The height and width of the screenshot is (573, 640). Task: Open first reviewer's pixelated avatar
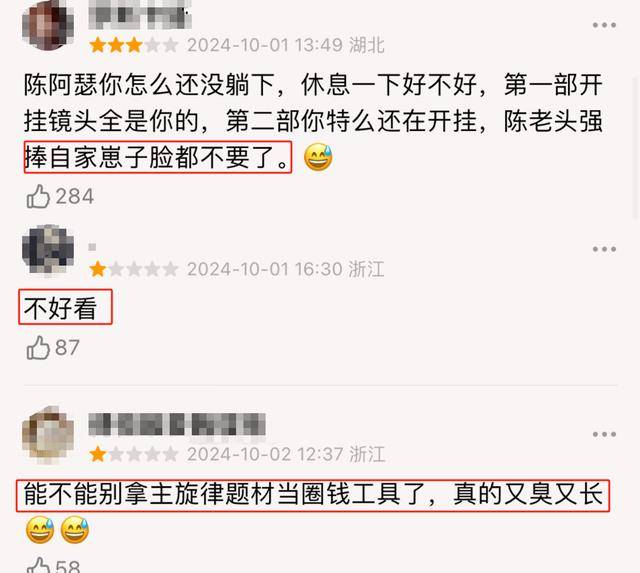tap(48, 25)
